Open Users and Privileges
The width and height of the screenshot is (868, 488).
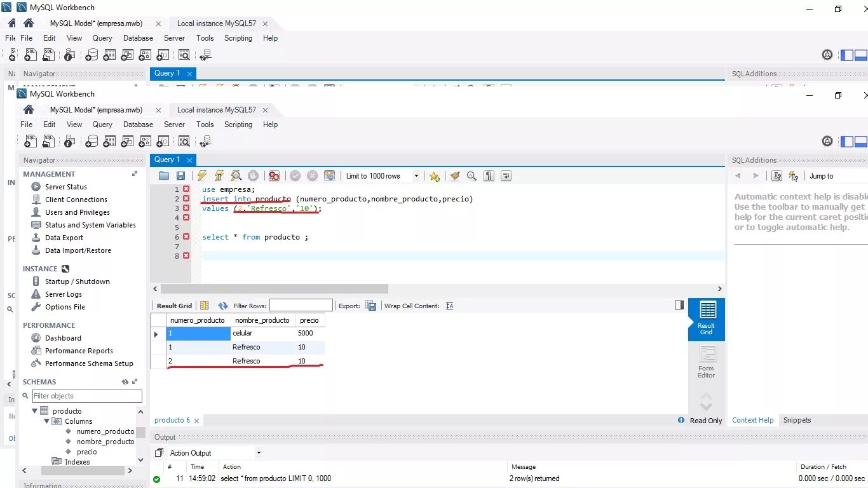point(77,212)
